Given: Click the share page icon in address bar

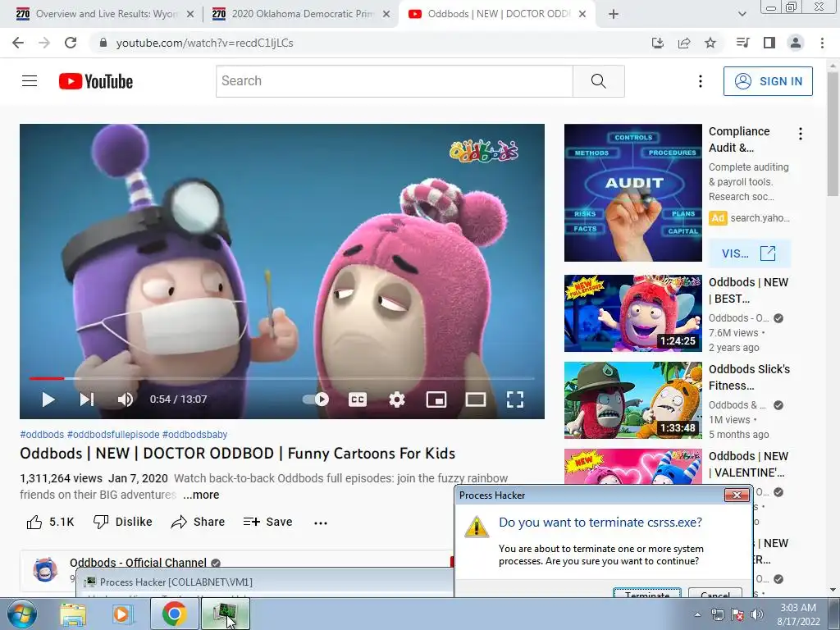Looking at the screenshot, I should coord(684,43).
